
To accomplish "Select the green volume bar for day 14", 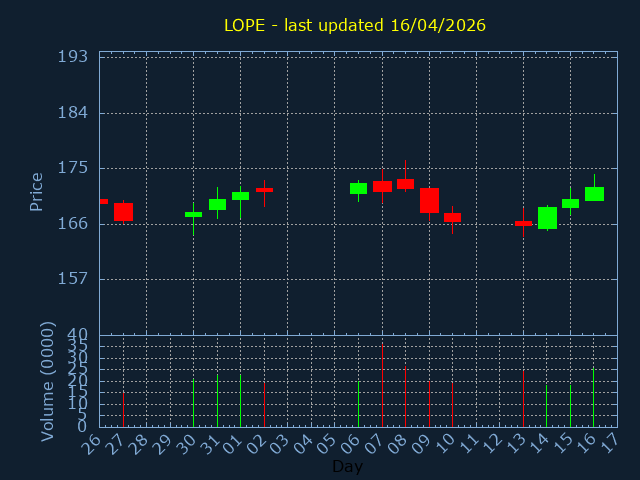I will [x=547, y=406].
